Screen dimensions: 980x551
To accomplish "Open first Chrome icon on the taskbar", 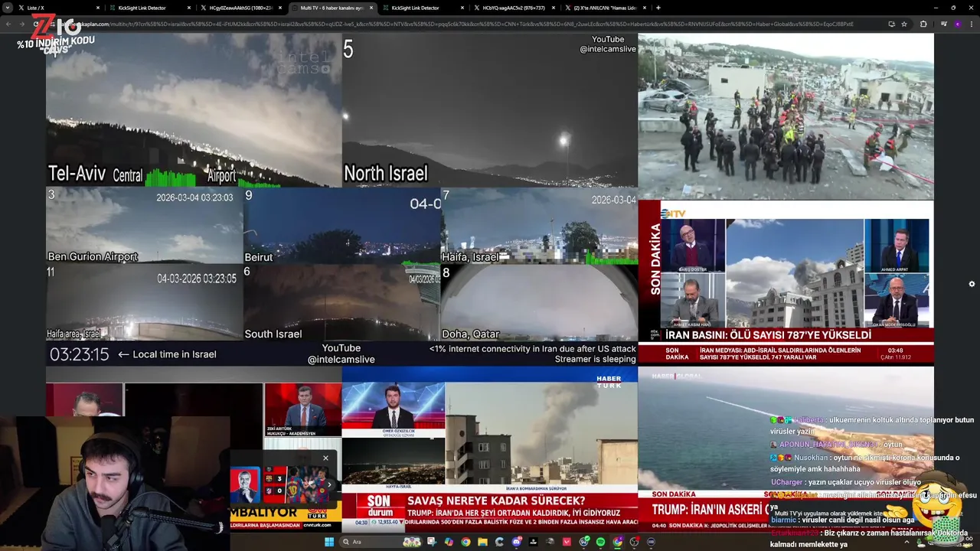I will coord(465,542).
